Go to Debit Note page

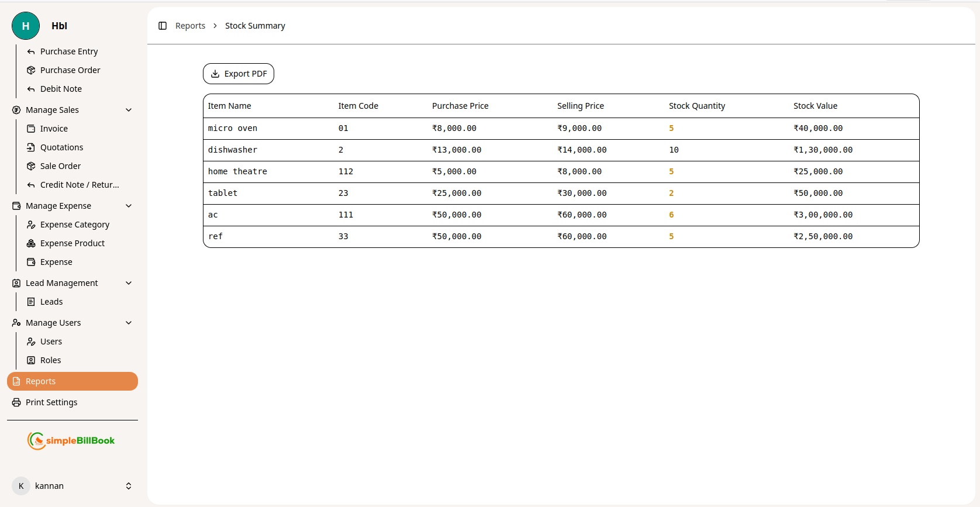pos(61,89)
